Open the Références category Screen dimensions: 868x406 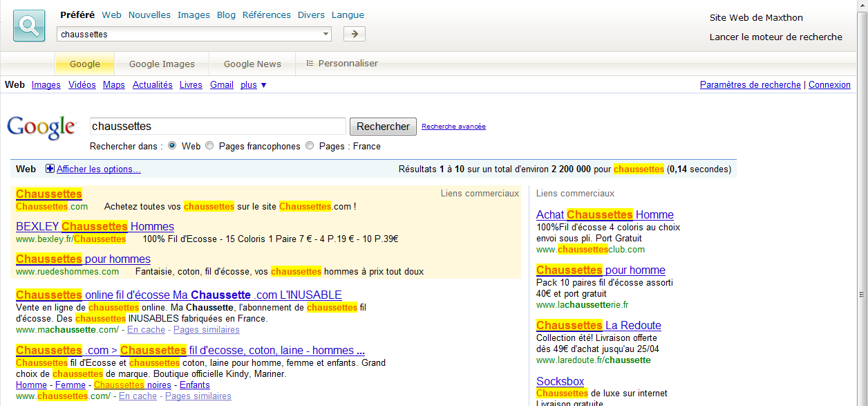pyautogui.click(x=266, y=15)
